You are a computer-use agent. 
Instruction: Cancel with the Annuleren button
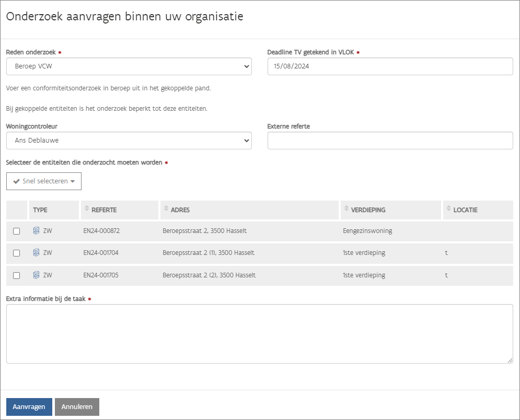pos(77,407)
